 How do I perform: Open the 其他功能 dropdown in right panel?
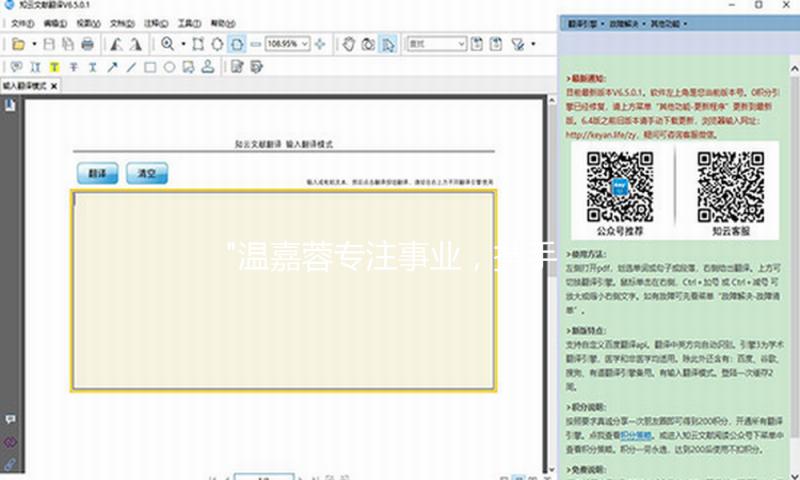[x=668, y=24]
